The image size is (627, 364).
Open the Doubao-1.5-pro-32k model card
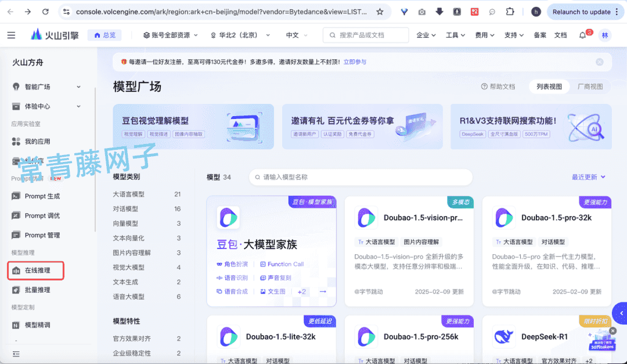(547, 251)
